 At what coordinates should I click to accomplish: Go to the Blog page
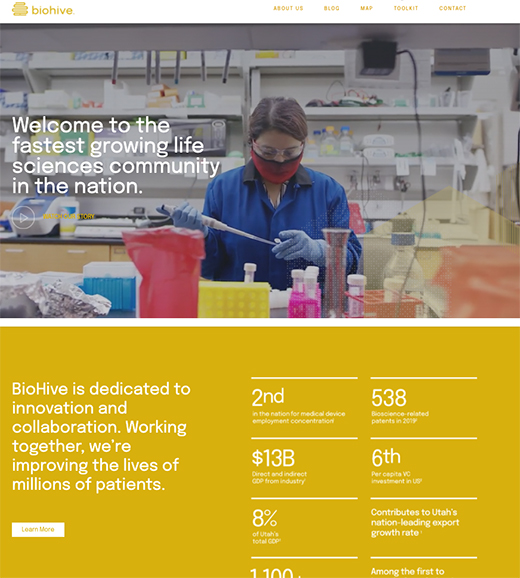coord(332,8)
